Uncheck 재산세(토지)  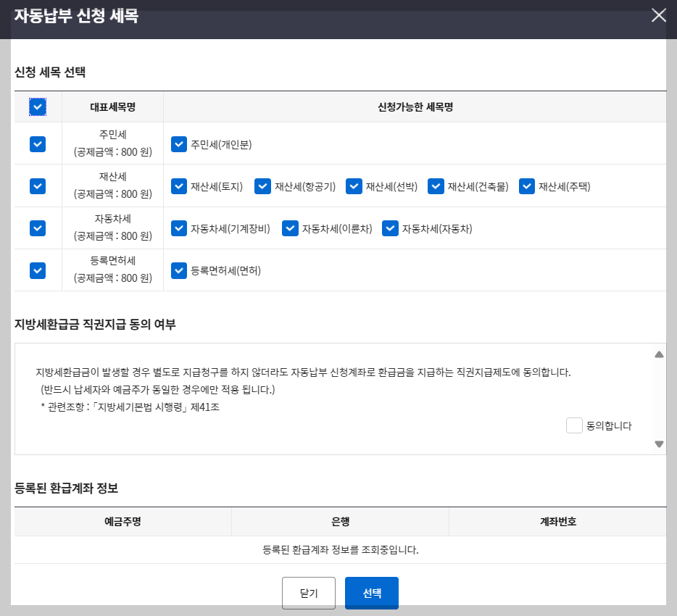coord(179,186)
